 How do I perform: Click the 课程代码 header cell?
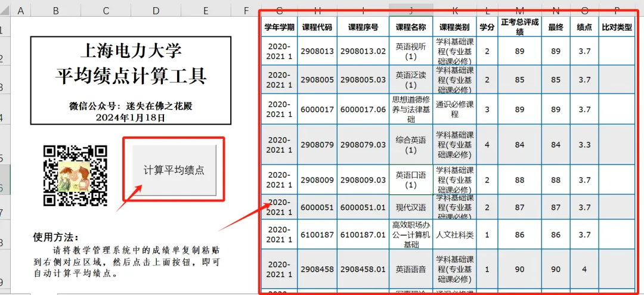click(x=317, y=27)
